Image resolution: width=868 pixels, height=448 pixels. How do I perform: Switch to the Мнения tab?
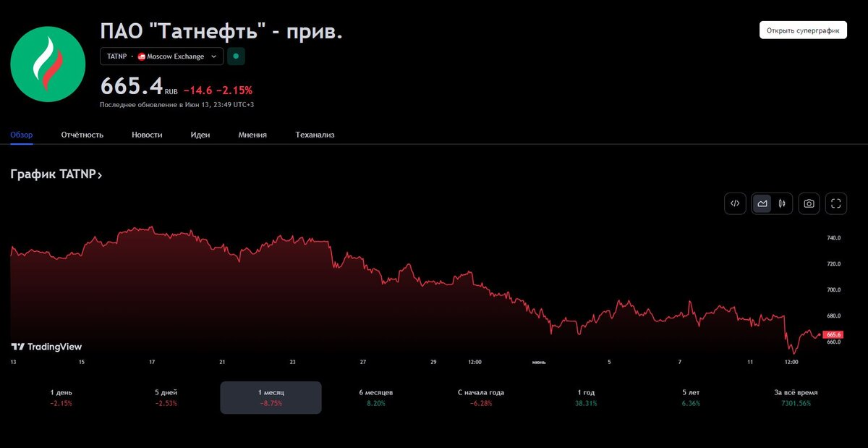pos(252,135)
